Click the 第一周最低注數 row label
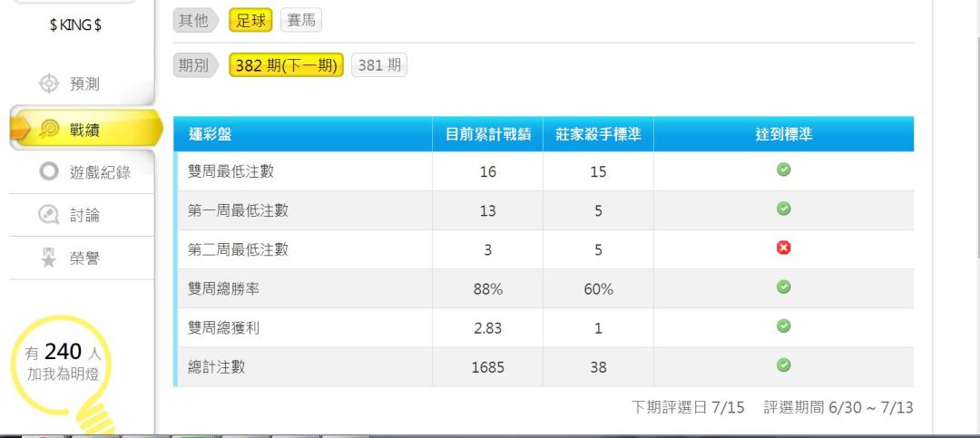 pyautogui.click(x=238, y=210)
